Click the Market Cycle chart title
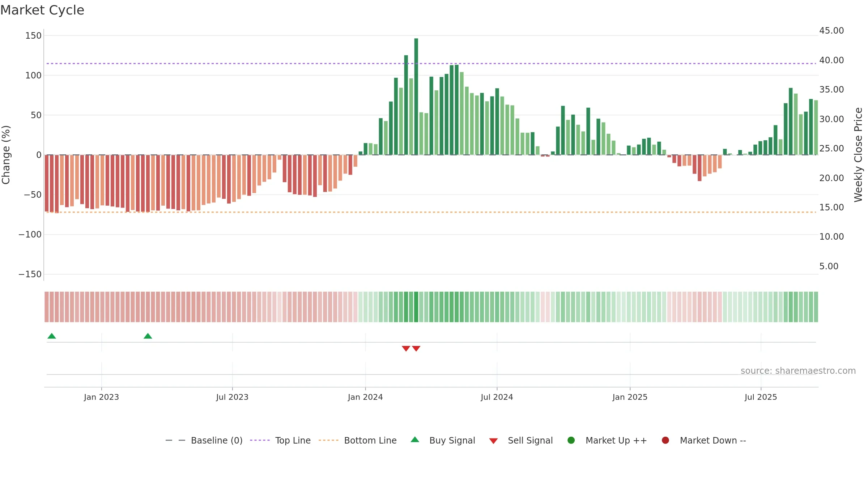The height and width of the screenshot is (488, 868). tap(42, 10)
